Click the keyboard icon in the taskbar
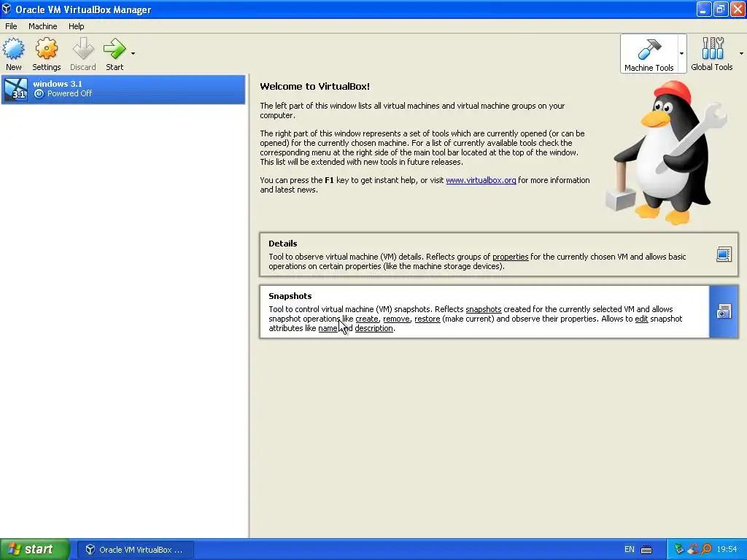747x560 pixels. (646, 550)
